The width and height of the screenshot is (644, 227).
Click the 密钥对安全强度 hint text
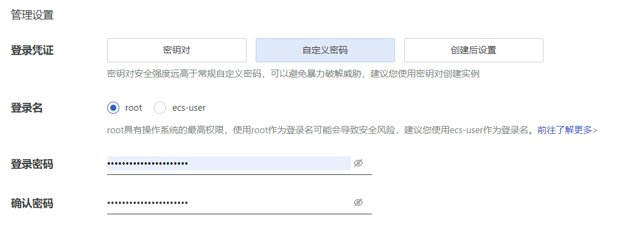pos(293,74)
